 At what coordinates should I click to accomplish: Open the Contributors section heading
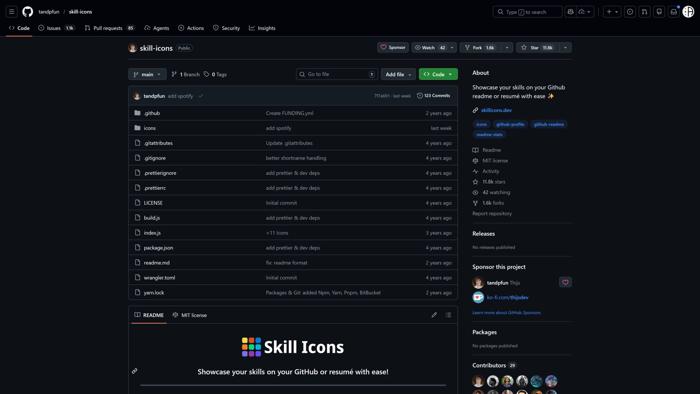(489, 365)
